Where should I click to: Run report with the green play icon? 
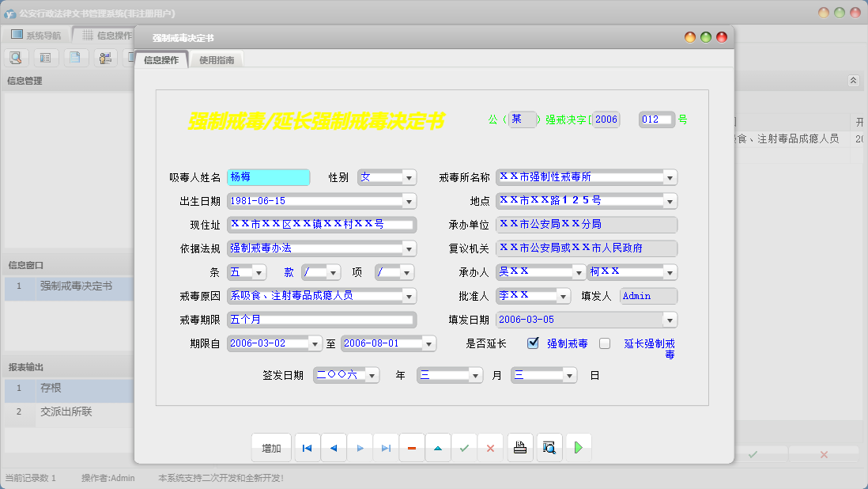[578, 447]
